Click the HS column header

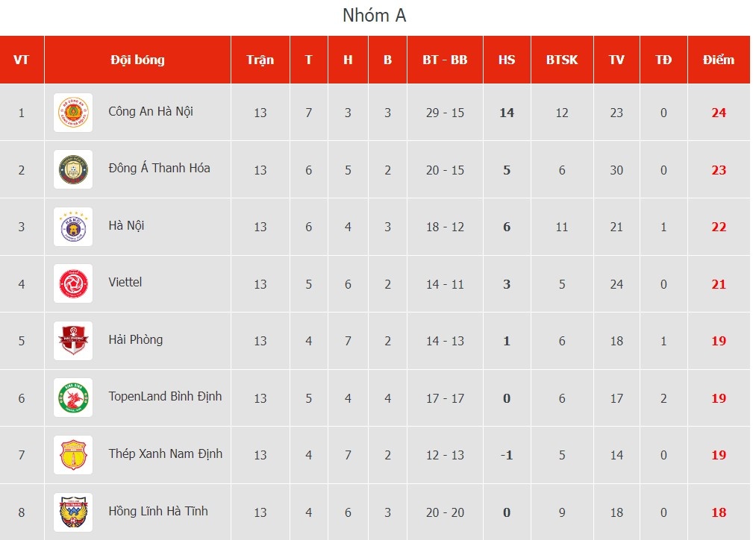[507, 60]
